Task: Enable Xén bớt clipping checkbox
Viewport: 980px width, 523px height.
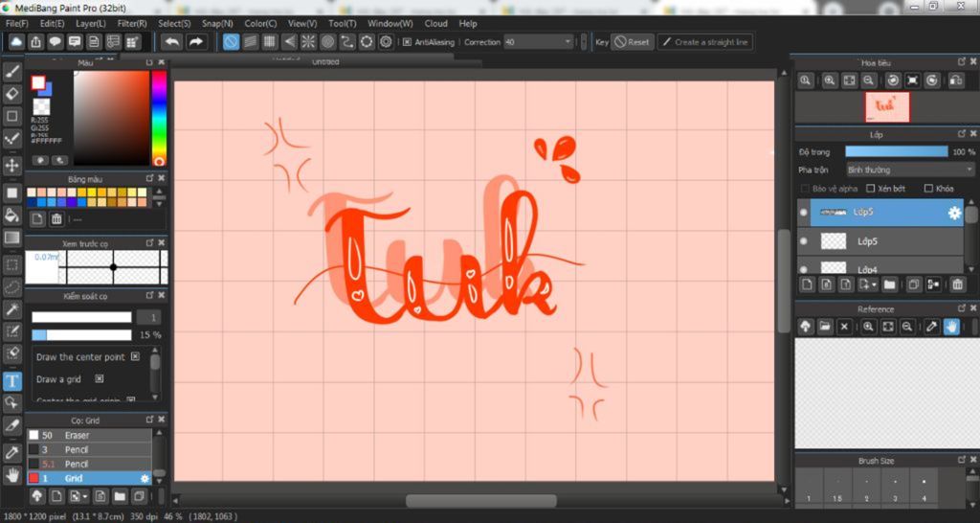Action: [x=871, y=189]
